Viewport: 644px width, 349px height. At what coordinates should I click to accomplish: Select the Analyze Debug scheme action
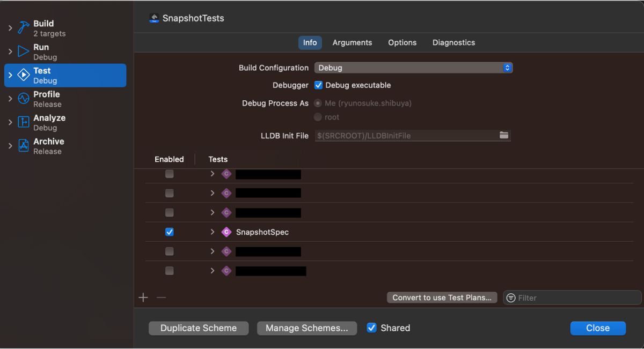[x=65, y=122]
